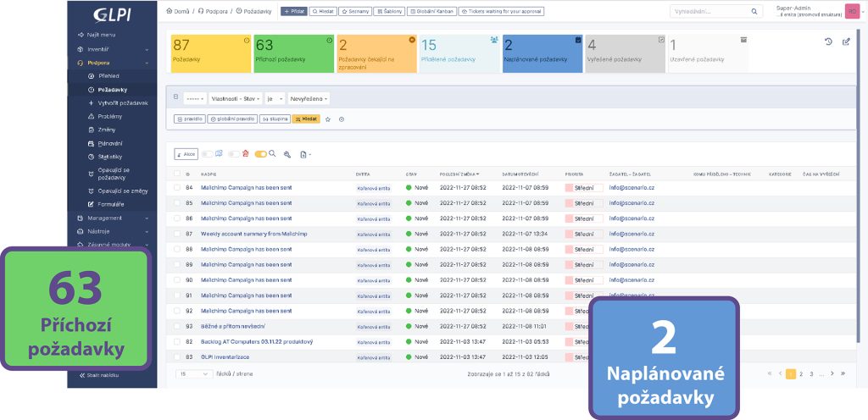
Task: Open Problémy in the sidebar menu
Action: coord(110,116)
